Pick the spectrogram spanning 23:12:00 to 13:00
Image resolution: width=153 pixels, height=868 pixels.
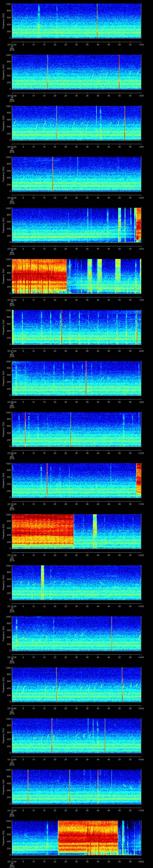click(x=77, y=582)
